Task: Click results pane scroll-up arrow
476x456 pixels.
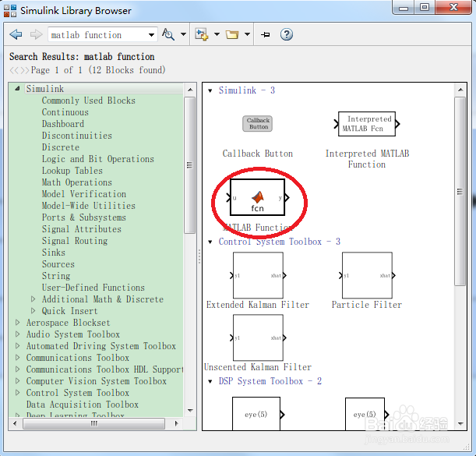Action: pos(460,90)
